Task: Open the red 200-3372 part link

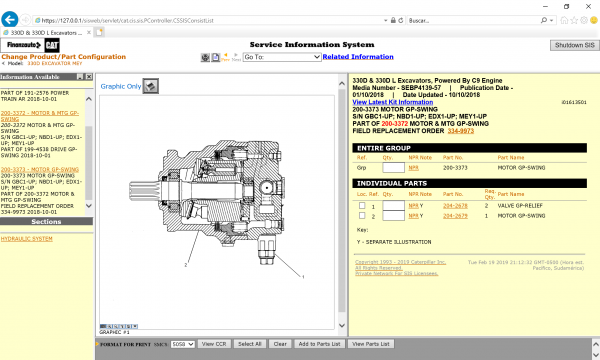Action: click(x=395, y=124)
